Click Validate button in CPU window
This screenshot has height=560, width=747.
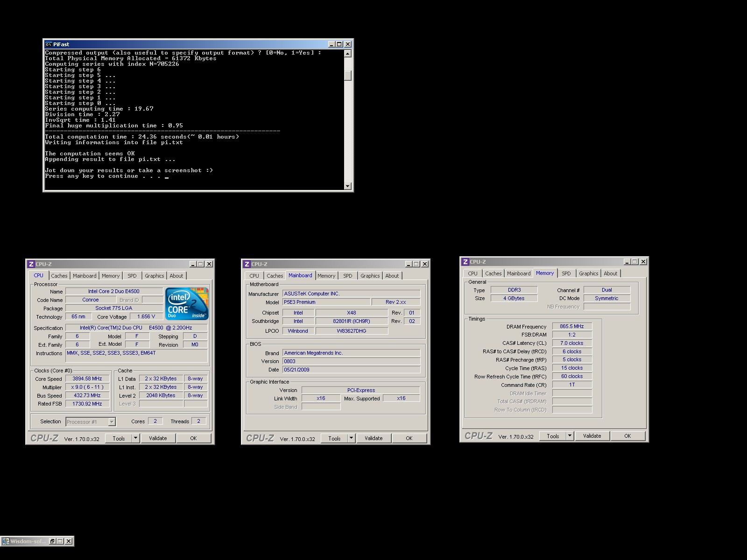[x=158, y=438]
